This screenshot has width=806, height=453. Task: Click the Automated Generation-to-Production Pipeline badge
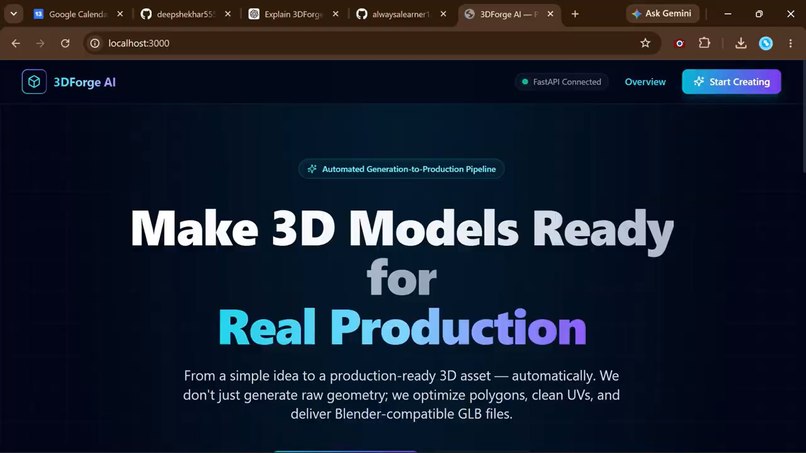401,169
